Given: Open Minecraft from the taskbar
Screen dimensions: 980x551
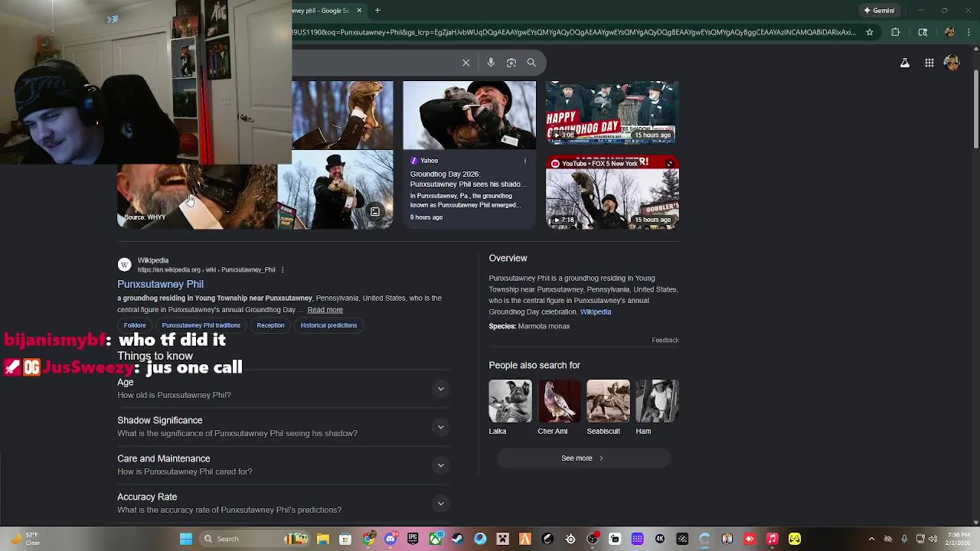Looking at the screenshot, I should point(502,539).
